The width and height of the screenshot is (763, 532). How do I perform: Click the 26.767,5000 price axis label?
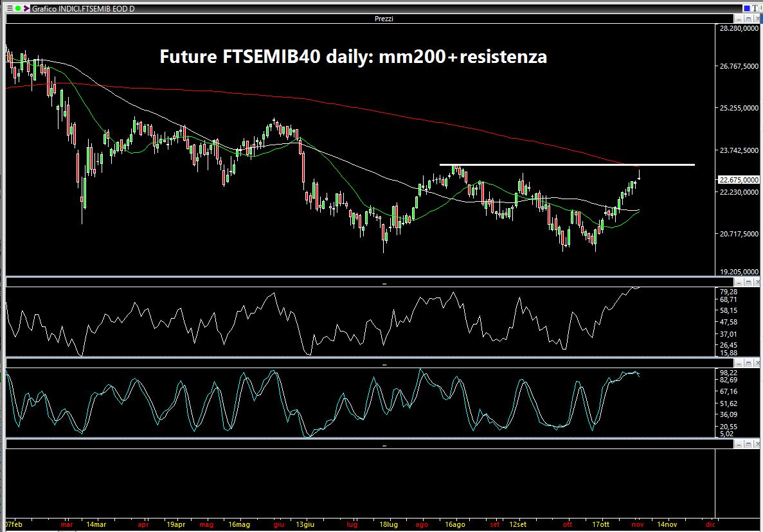pyautogui.click(x=739, y=66)
